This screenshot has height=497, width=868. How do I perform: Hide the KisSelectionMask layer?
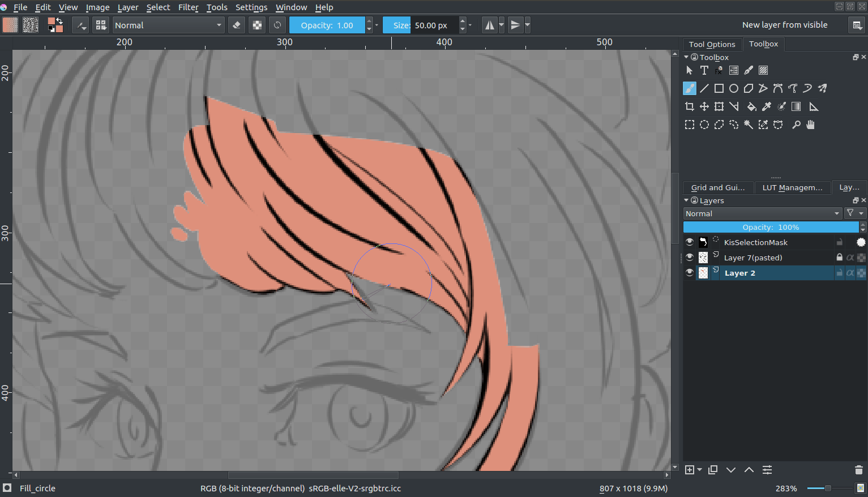[689, 242]
